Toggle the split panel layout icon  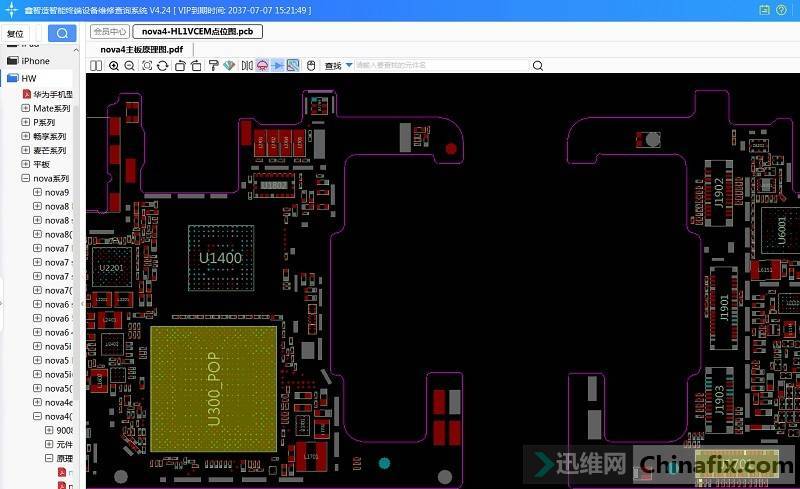96,66
